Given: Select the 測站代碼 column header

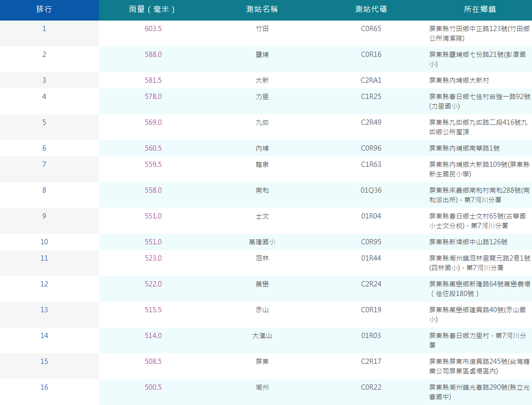Looking at the screenshot, I should (x=371, y=9).
